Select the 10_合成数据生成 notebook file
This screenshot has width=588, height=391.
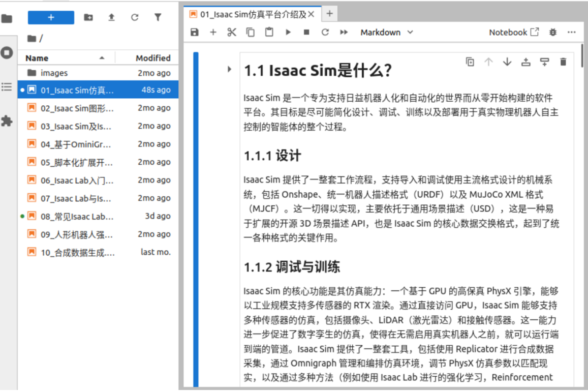(x=98, y=252)
